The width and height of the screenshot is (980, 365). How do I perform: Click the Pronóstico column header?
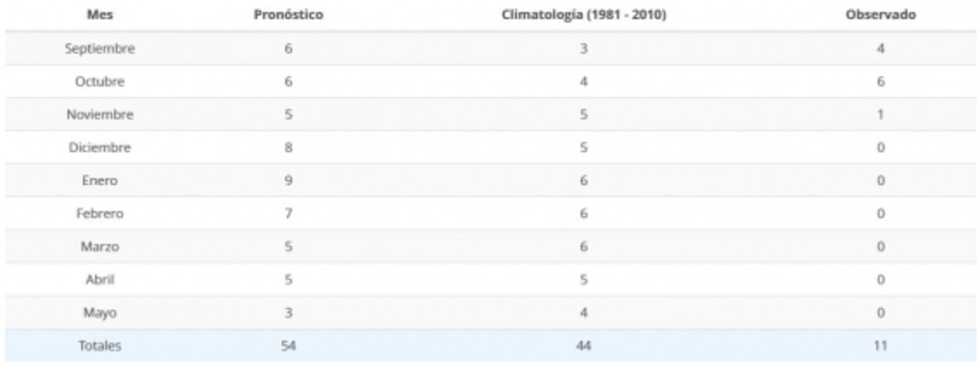point(288,15)
